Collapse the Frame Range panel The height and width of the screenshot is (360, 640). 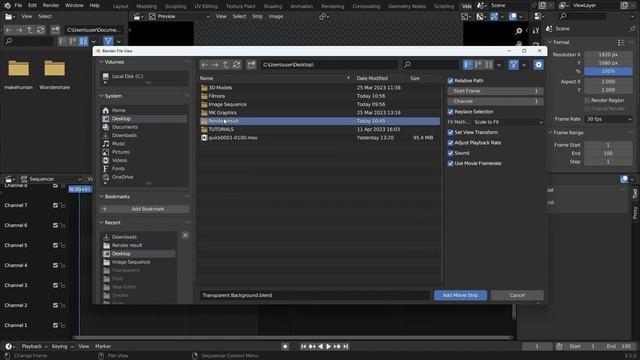point(550,133)
